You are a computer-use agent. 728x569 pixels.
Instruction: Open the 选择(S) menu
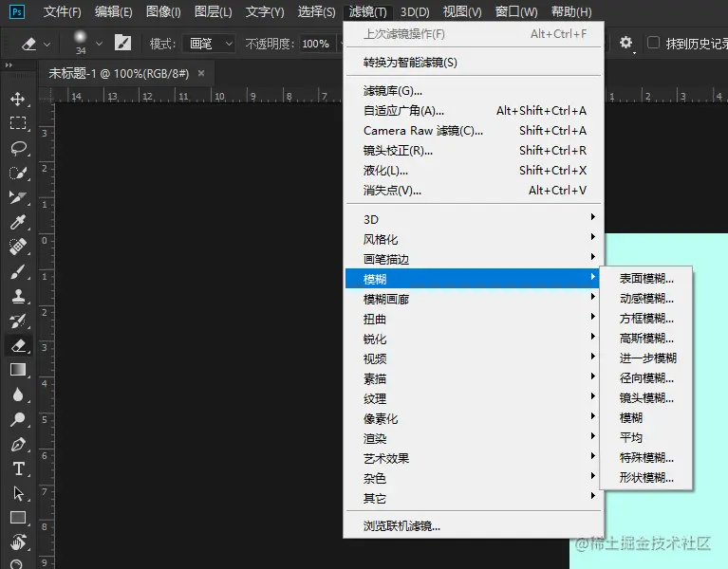[316, 12]
